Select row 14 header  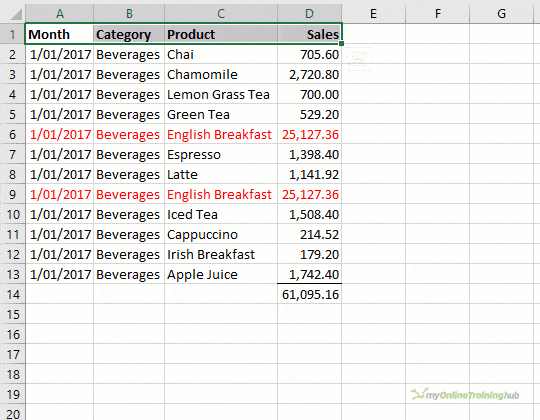pos(12,294)
